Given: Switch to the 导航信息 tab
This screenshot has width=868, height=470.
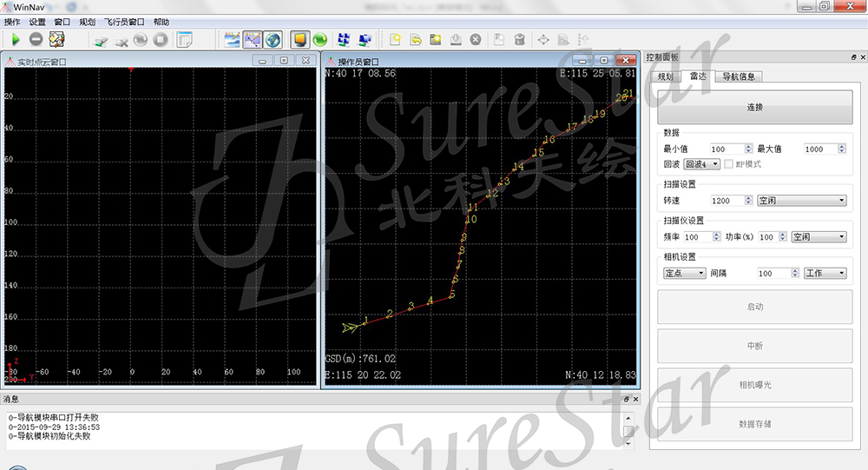Looking at the screenshot, I should (x=739, y=77).
